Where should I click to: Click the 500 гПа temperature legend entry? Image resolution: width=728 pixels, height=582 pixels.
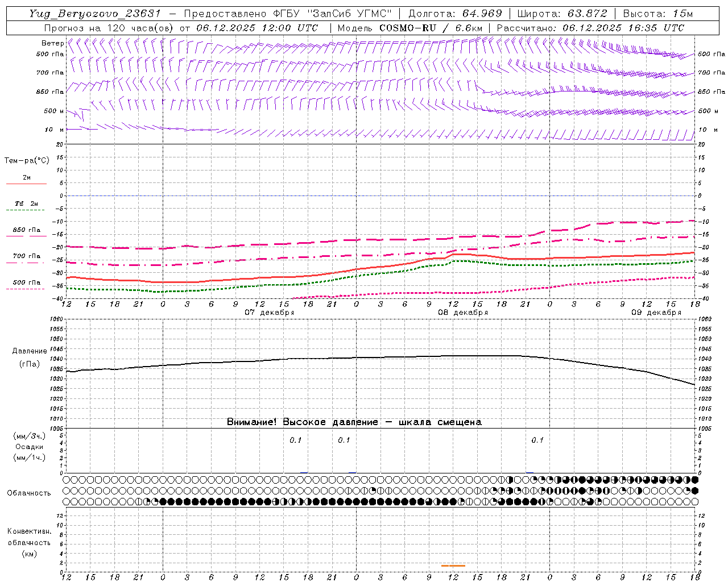tap(26, 285)
